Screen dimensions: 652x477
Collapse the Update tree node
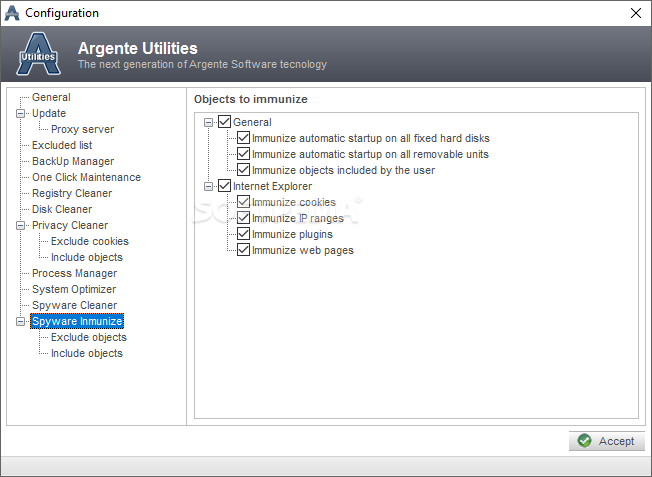tap(20, 113)
